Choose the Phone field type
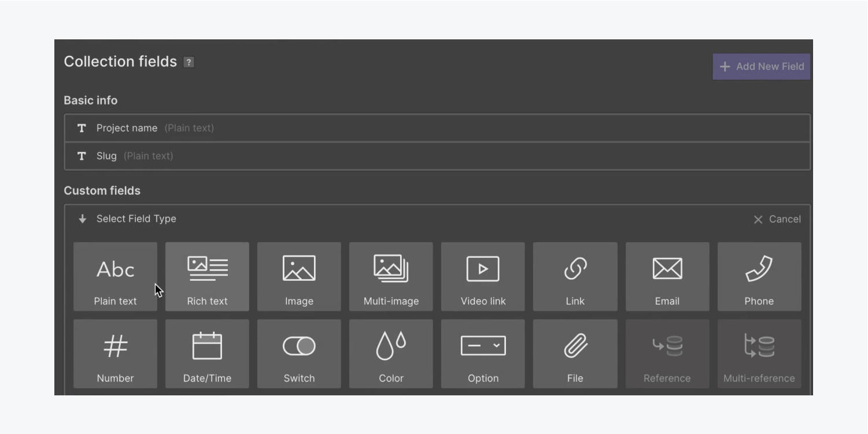The image size is (868, 434). click(759, 277)
